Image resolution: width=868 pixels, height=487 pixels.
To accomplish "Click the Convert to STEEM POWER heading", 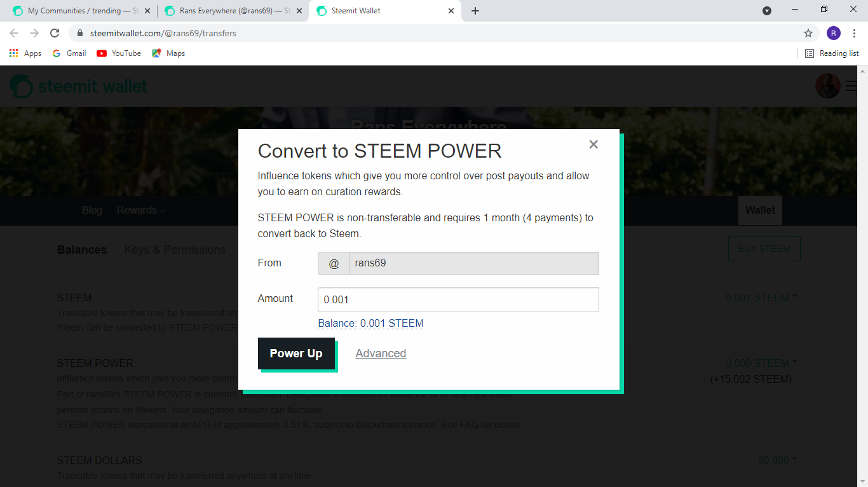I will pos(379,151).
